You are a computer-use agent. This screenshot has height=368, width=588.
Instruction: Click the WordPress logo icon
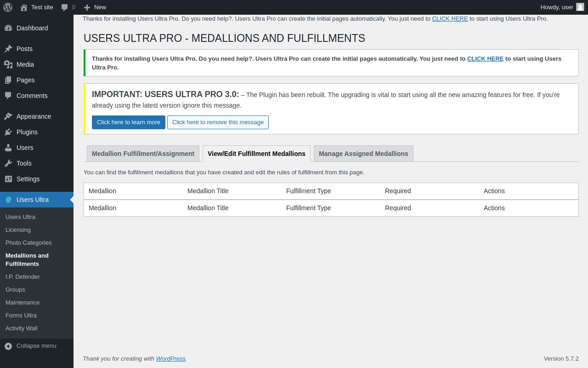[x=8, y=7]
